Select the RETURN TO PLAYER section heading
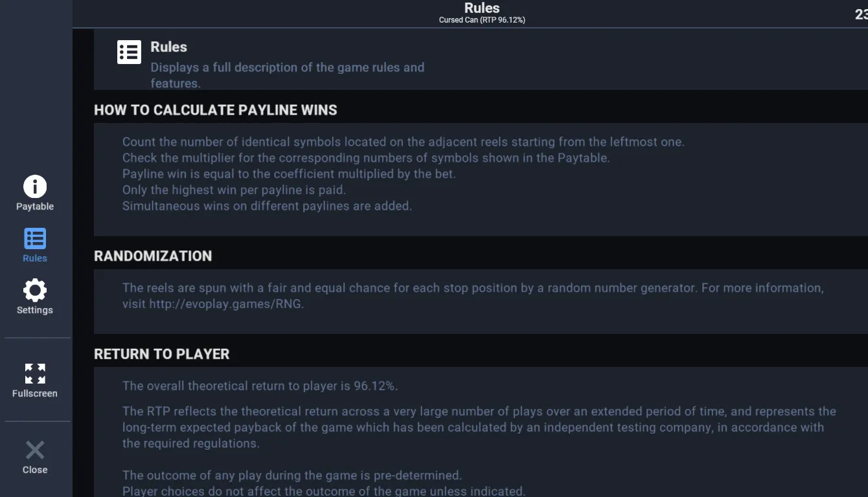868x497 pixels. pyautogui.click(x=162, y=354)
